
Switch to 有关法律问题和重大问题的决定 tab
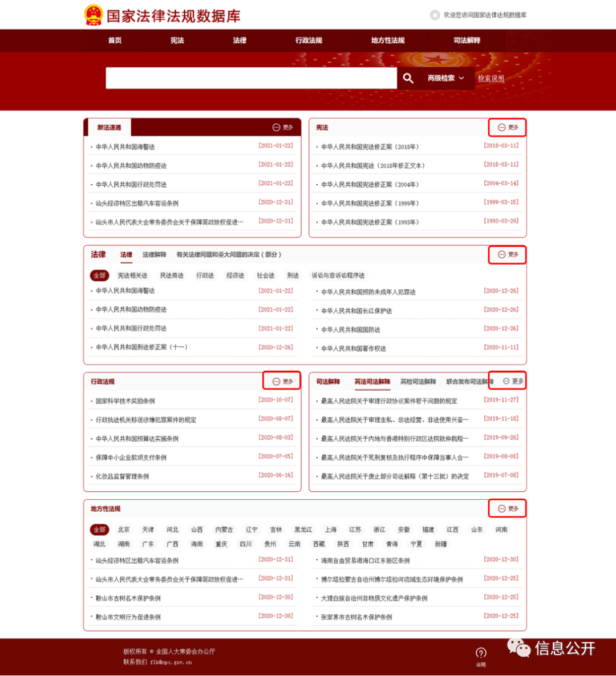pos(229,255)
